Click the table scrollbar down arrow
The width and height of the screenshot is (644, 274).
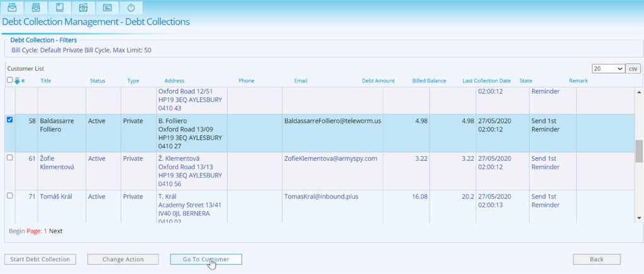(639, 217)
